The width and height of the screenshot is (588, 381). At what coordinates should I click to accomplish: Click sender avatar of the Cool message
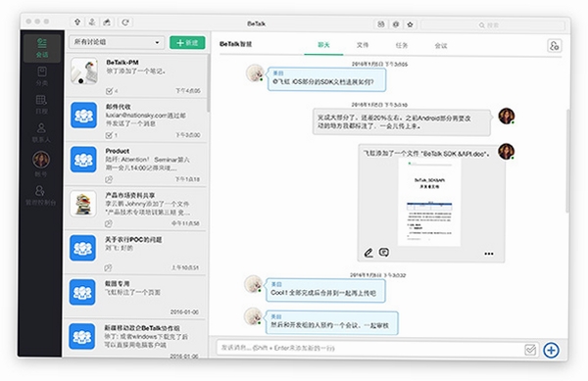click(253, 284)
